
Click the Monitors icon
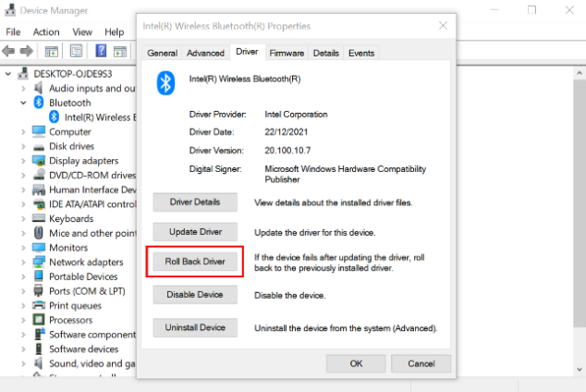coord(39,248)
